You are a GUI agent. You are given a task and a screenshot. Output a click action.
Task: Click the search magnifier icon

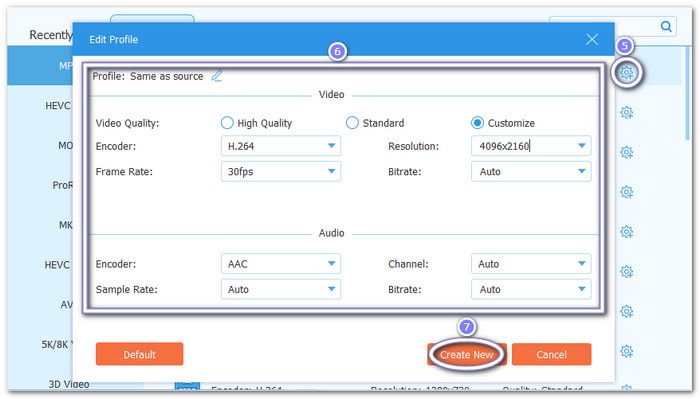[666, 26]
